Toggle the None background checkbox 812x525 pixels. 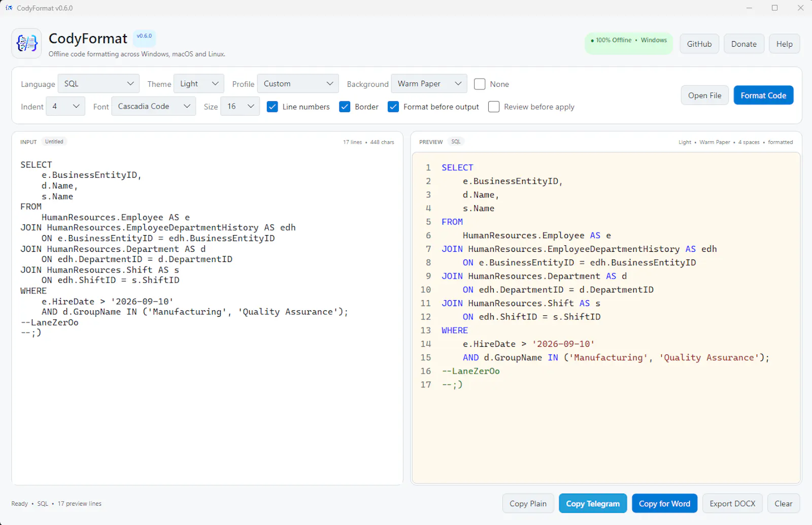480,84
